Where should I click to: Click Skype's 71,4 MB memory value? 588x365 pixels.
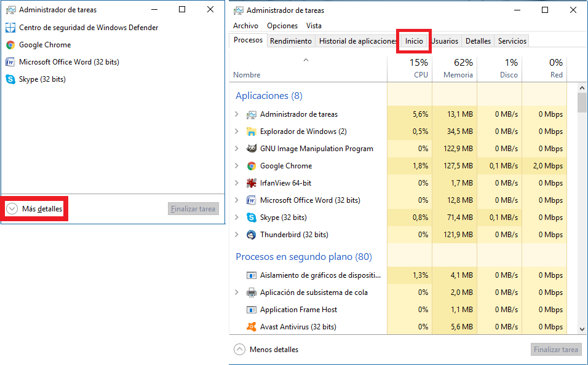[x=460, y=218]
